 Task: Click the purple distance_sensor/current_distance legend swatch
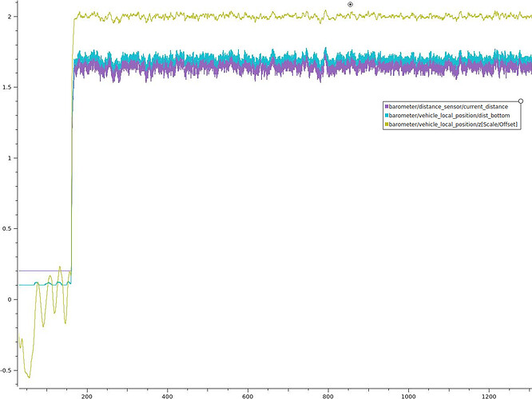click(387, 107)
